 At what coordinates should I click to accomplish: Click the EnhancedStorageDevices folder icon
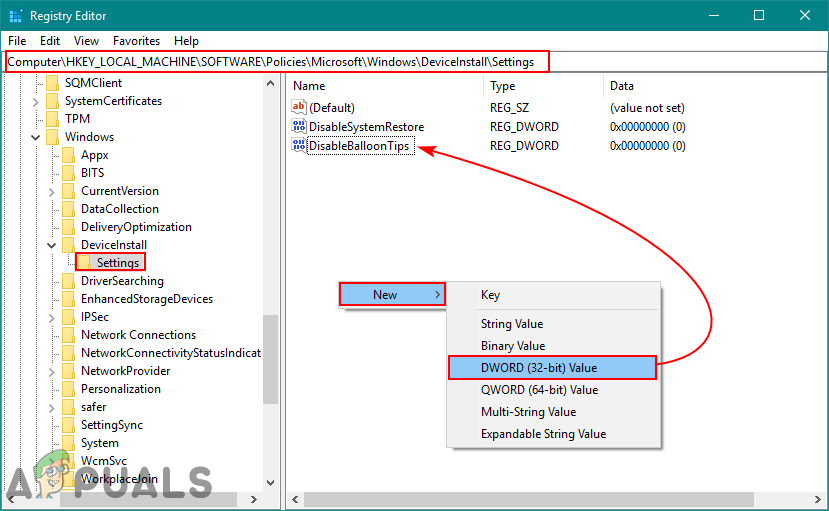68,299
